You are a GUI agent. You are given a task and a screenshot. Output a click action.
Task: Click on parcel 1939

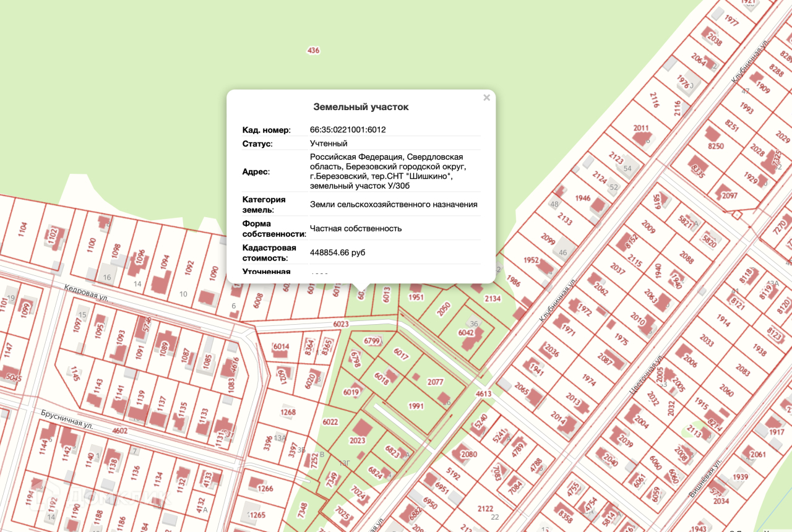(741, 477)
